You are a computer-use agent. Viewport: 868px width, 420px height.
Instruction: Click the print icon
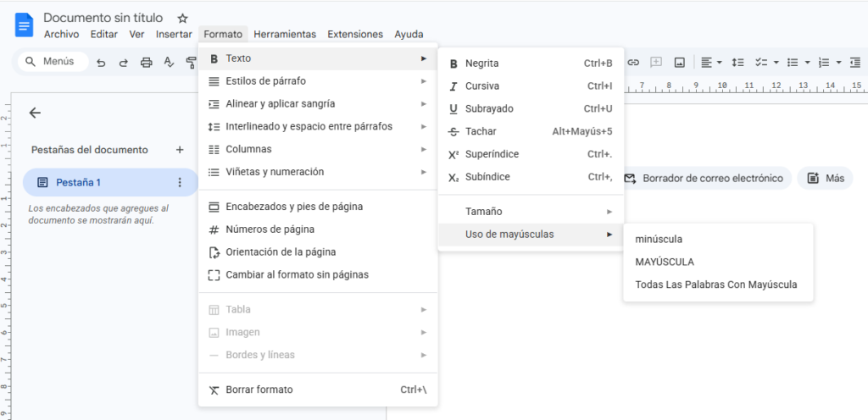[x=146, y=63]
